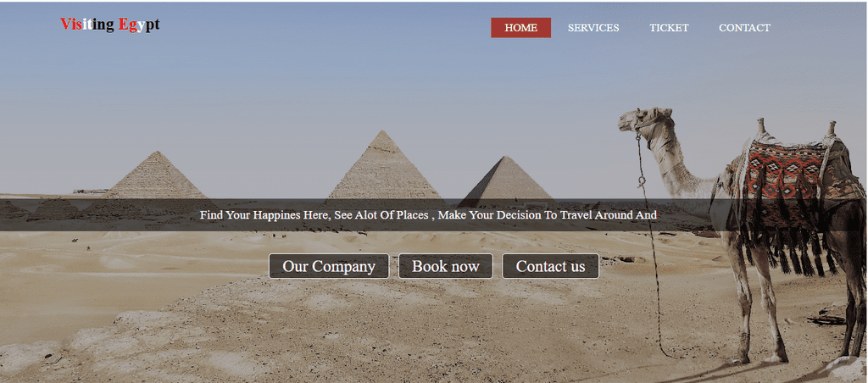Click the tallest center pyramid
This screenshot has height=383, width=868.
pyautogui.click(x=383, y=165)
